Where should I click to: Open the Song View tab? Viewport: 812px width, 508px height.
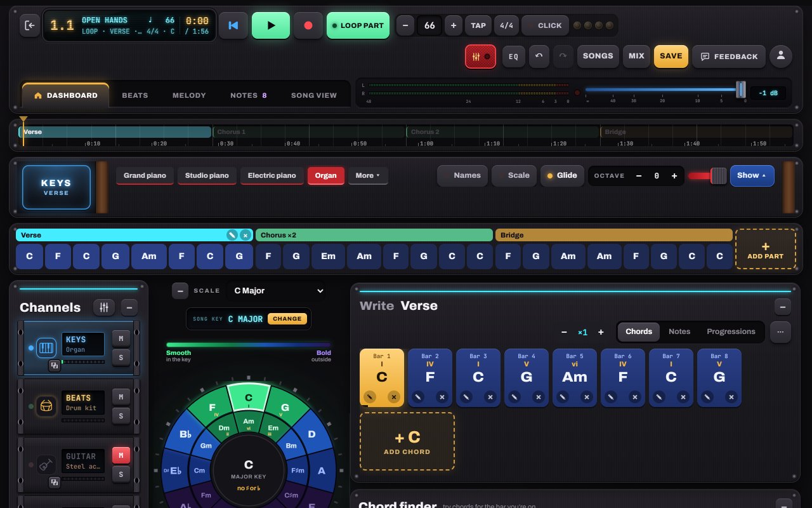point(314,95)
